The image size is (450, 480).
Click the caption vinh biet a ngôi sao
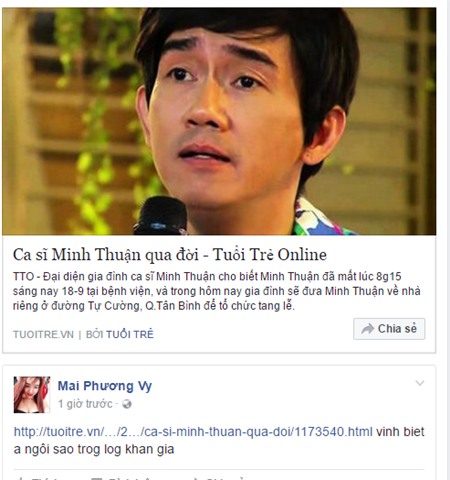tap(219, 441)
